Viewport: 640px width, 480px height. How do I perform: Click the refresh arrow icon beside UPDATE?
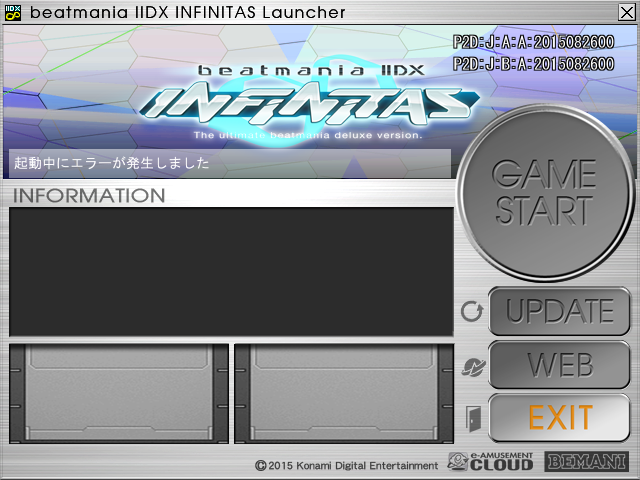[x=472, y=311]
